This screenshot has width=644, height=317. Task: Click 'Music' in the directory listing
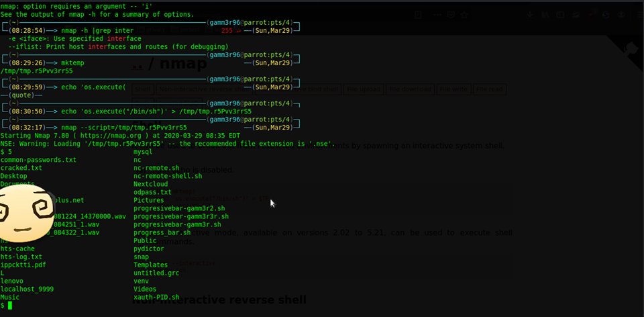[9, 298]
